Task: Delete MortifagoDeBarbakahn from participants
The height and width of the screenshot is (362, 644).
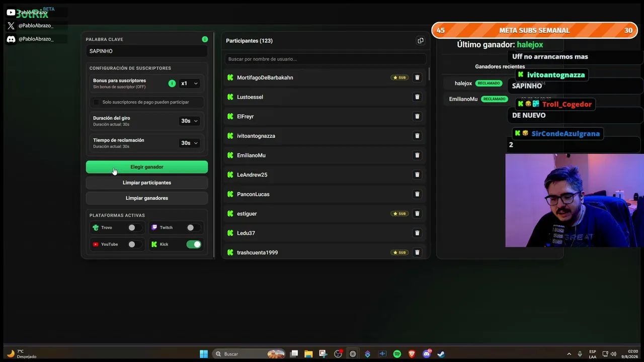Action: click(417, 77)
